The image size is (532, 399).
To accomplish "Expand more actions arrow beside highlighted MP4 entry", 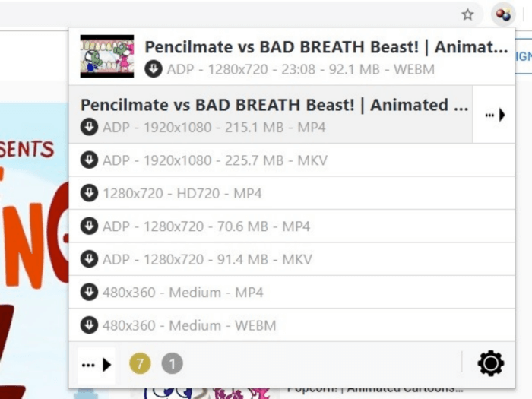I will click(x=494, y=115).
